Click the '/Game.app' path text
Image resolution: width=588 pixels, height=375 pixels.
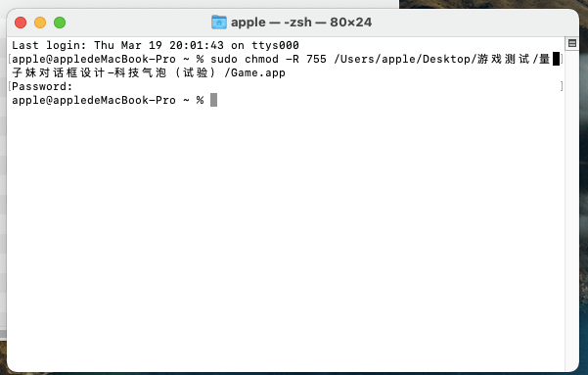[x=254, y=72]
